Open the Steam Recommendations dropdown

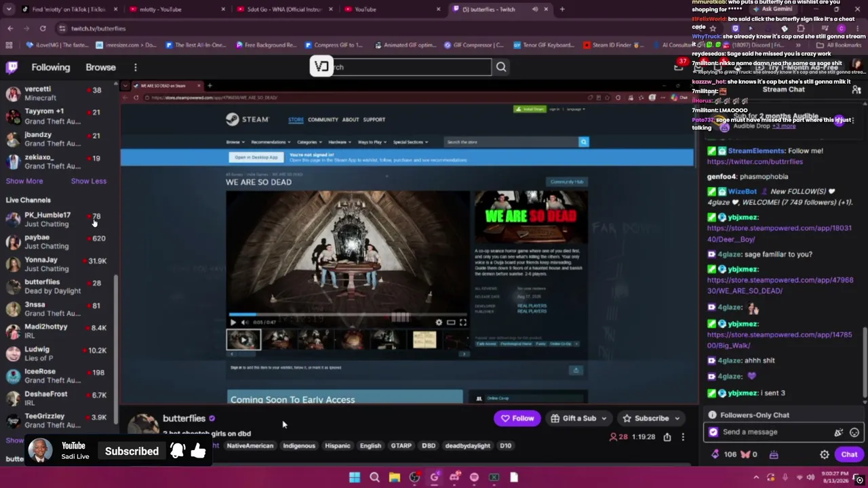[271, 142]
